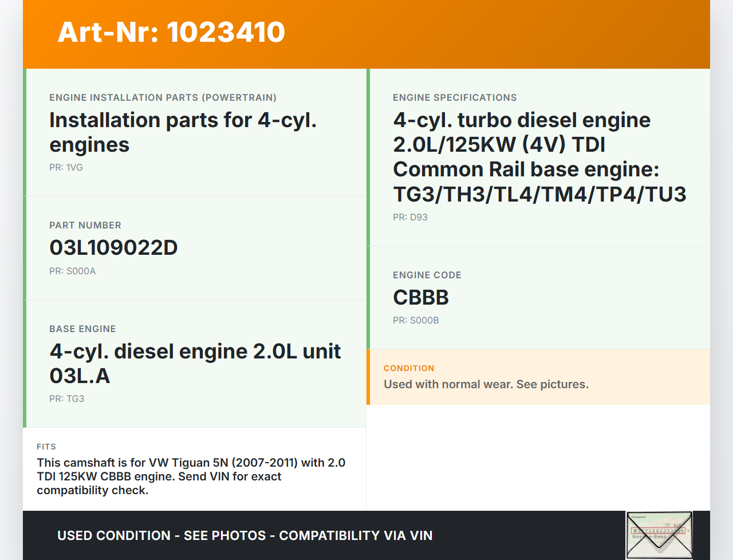Click 'Used with normal wear. See pictures.'

[486, 384]
